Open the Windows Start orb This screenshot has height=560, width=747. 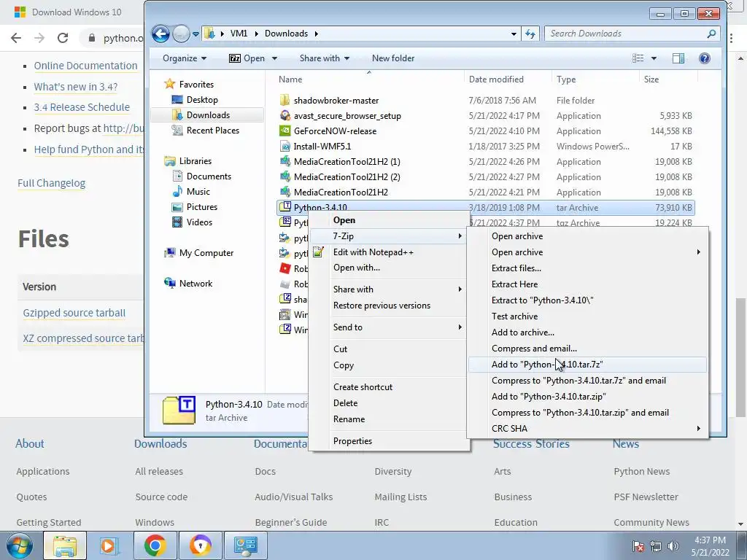(x=20, y=545)
